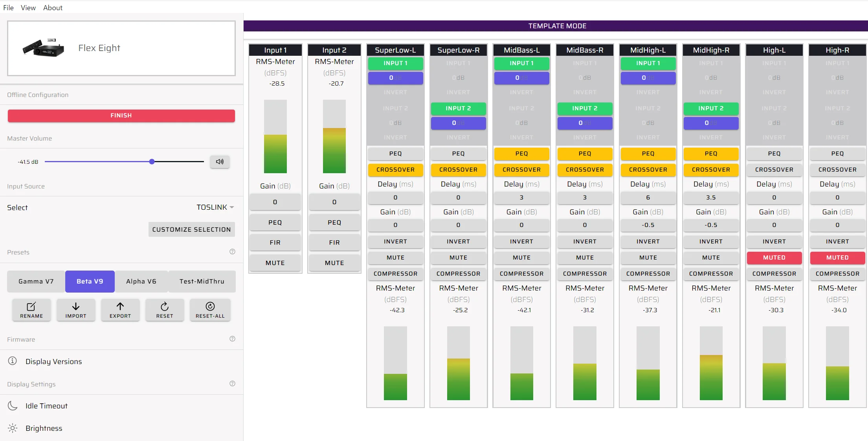Click the Import preset down-arrow icon
The width and height of the screenshot is (868, 441).
(x=76, y=307)
